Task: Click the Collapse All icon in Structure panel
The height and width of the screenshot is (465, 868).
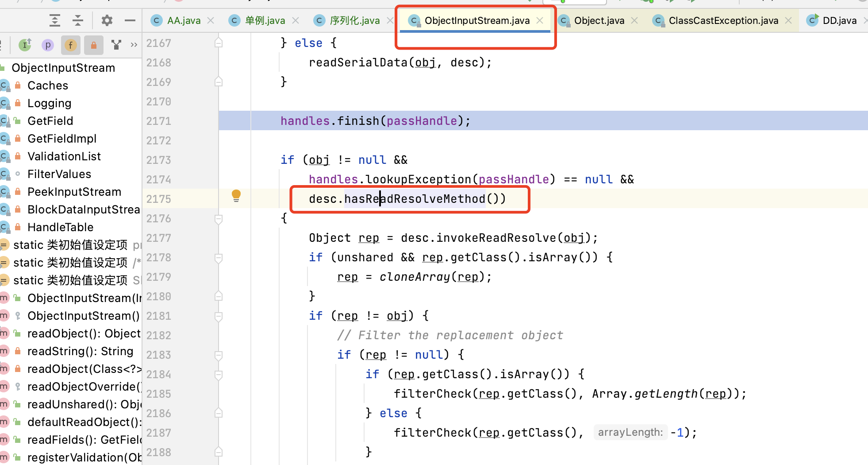Action: click(x=78, y=20)
